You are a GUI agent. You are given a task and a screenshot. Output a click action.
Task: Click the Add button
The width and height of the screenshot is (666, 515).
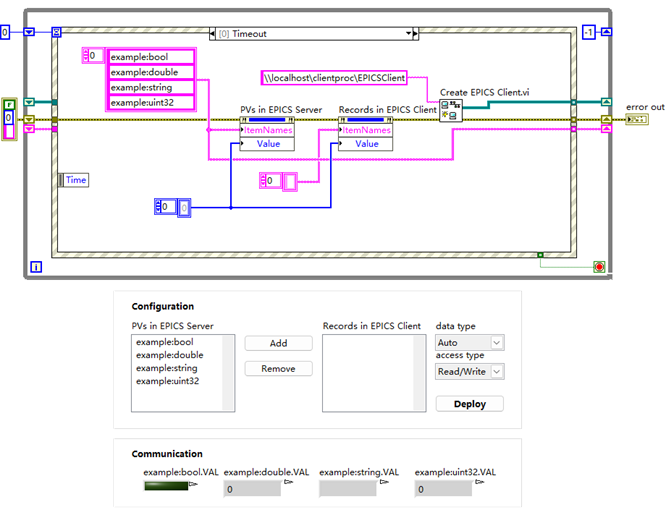point(279,343)
